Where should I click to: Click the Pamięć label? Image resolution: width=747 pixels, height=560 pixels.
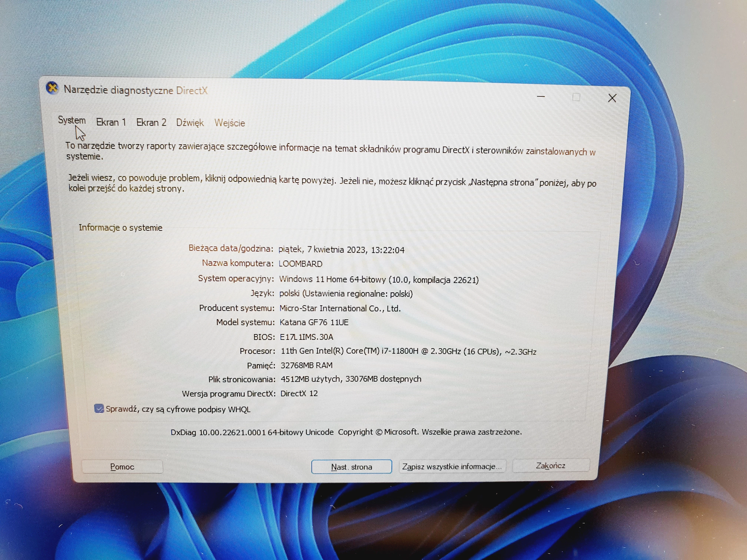261,365
